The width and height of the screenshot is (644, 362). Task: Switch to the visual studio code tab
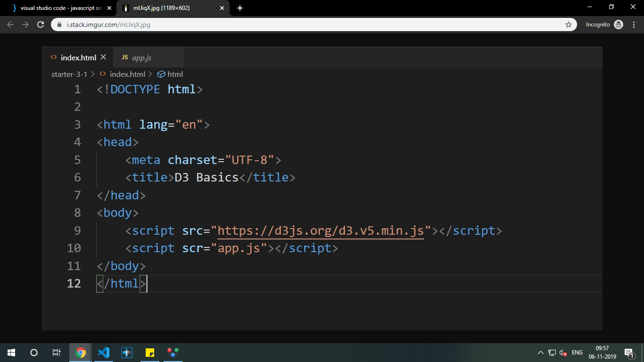61,8
